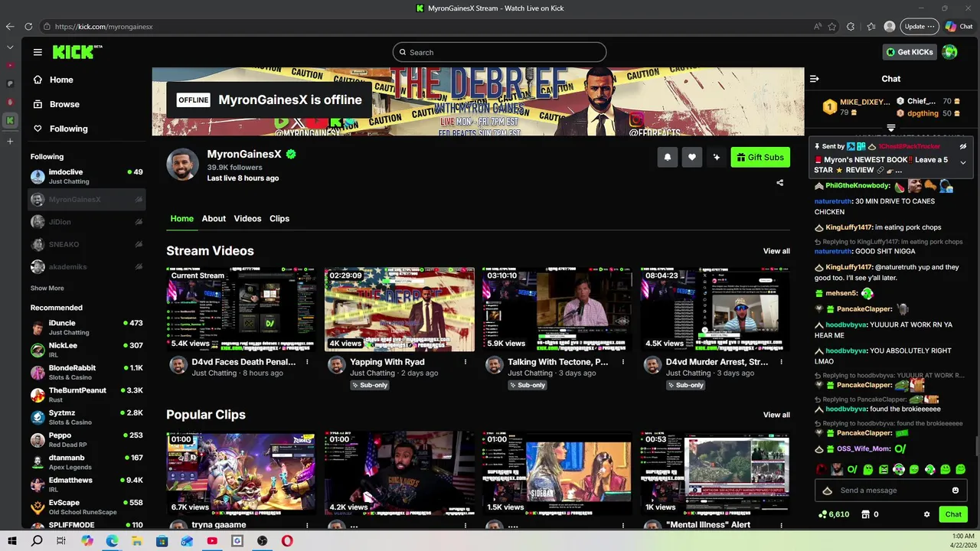The height and width of the screenshot is (551, 980).
Task: Expand the gift leaderboard handle
Action: click(x=891, y=128)
